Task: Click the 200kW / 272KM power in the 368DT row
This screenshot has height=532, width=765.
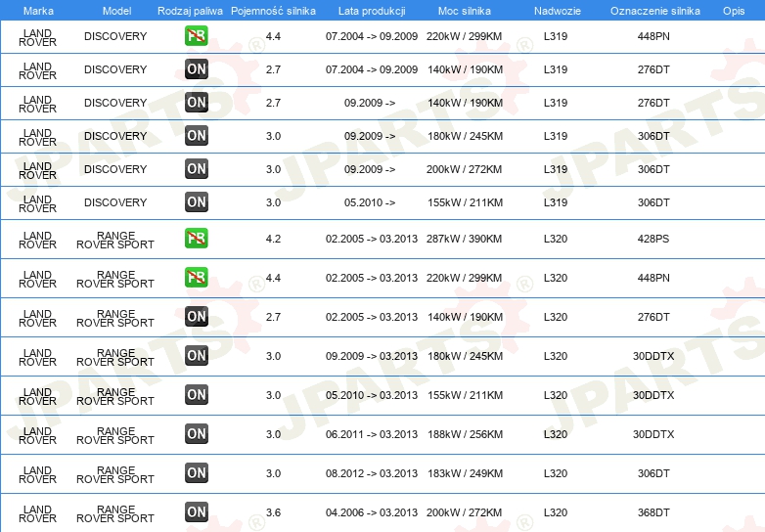Action: (464, 512)
